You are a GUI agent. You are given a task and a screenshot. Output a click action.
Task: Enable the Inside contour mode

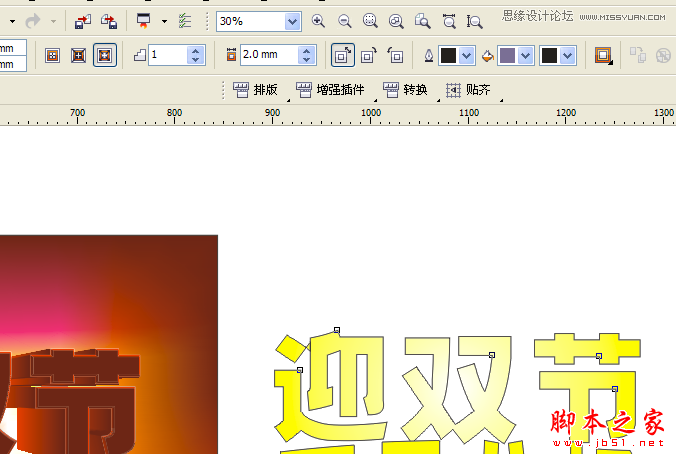[78, 55]
